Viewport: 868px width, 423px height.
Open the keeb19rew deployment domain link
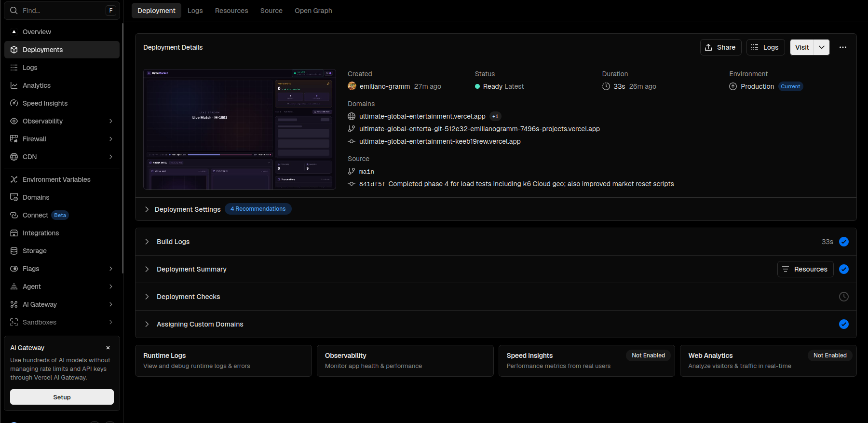(x=440, y=141)
